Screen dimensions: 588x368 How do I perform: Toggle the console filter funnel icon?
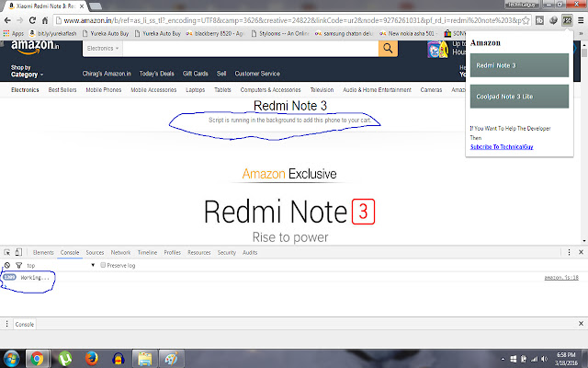pos(18,265)
